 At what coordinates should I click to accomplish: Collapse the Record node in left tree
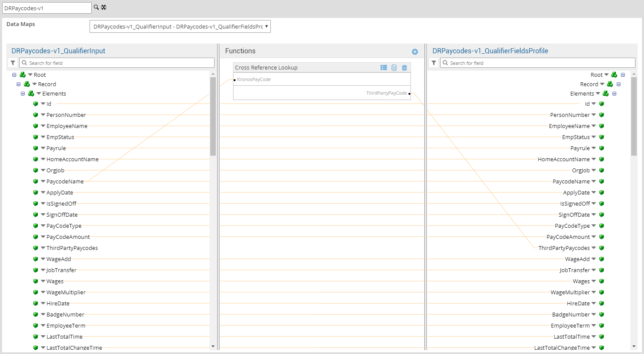19,84
